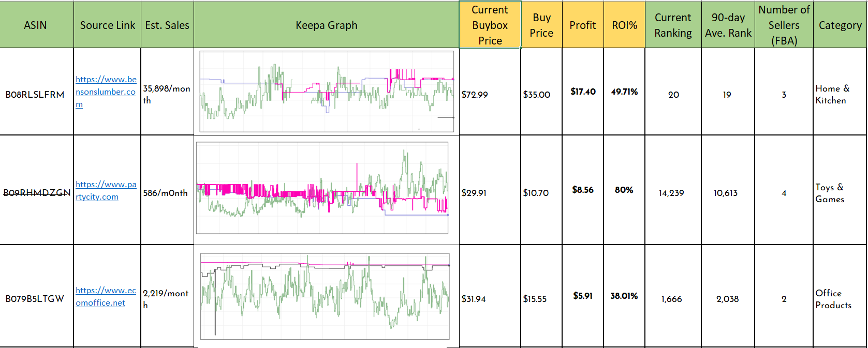Select ROI cell 80%
Screen dimensions: 868x348
click(x=624, y=190)
